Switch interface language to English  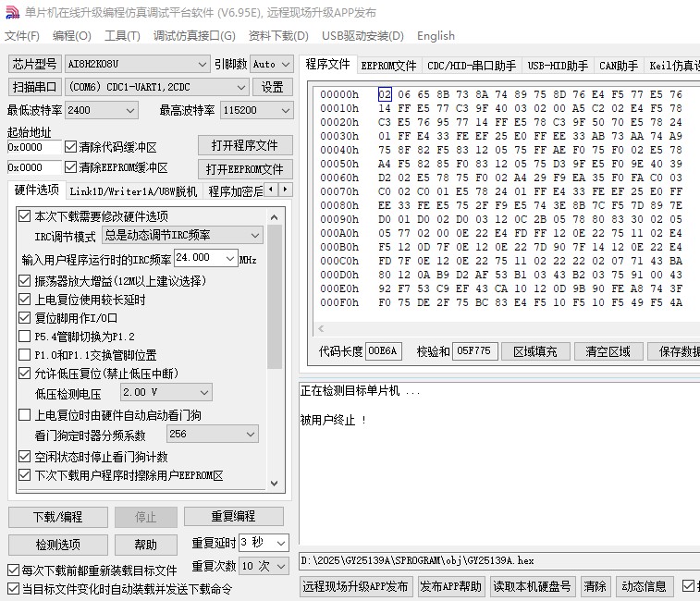tap(436, 36)
